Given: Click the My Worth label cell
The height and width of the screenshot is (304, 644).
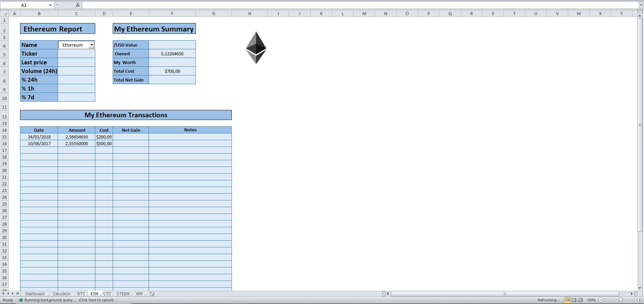Looking at the screenshot, I should point(131,62).
